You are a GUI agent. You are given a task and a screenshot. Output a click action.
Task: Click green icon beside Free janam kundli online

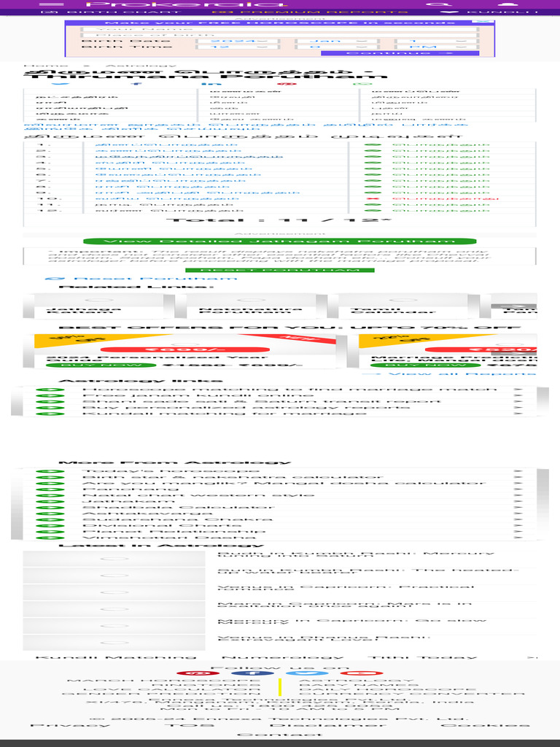50,395
